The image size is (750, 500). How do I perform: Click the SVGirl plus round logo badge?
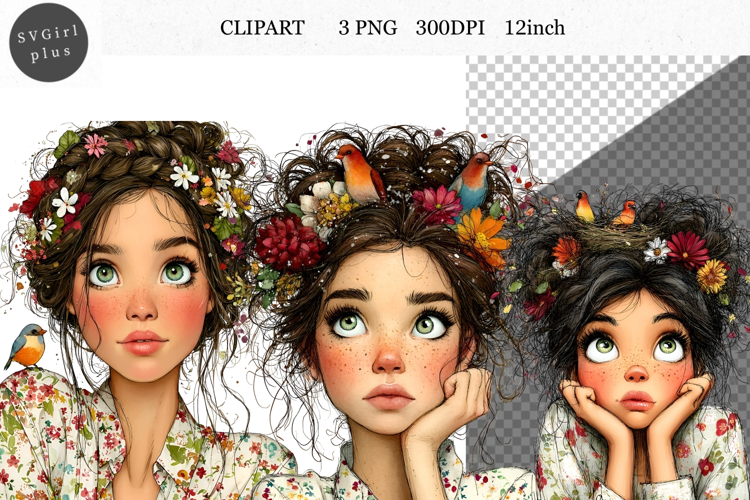coord(50,41)
